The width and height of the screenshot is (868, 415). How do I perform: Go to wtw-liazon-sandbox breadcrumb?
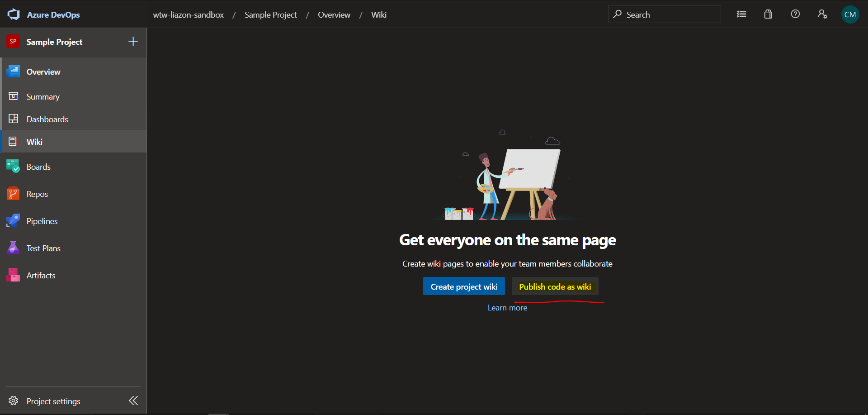188,14
